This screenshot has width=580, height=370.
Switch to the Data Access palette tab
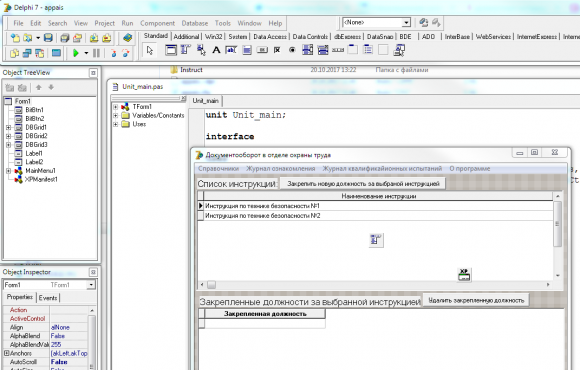270,37
